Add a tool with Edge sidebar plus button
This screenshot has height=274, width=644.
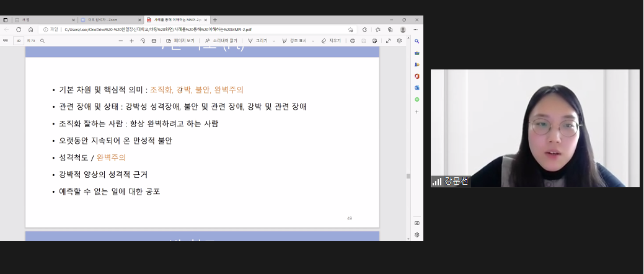pyautogui.click(x=417, y=112)
